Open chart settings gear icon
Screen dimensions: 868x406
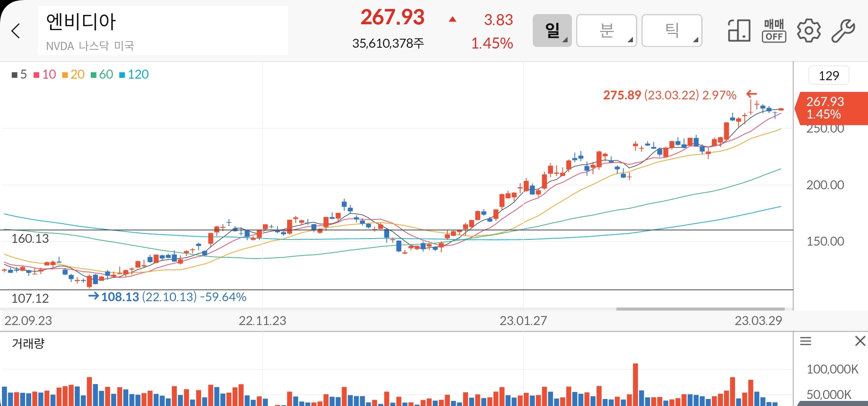point(809,31)
